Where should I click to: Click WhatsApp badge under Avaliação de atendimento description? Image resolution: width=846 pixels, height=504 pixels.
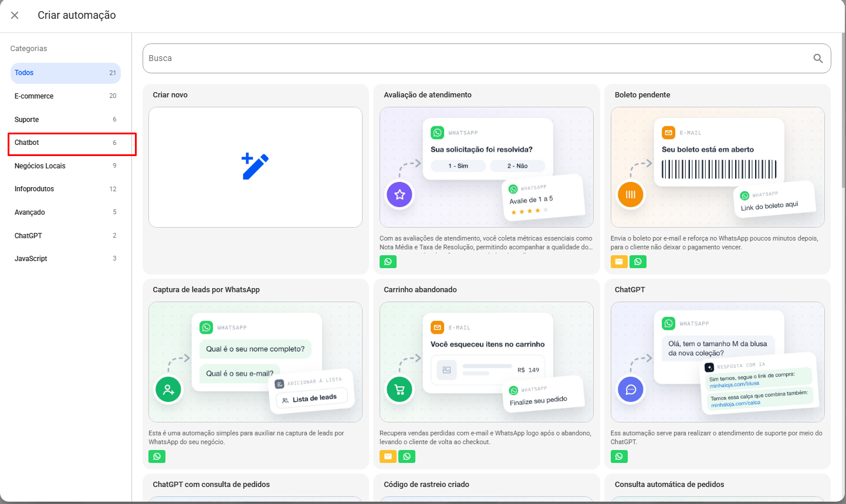coord(388,262)
